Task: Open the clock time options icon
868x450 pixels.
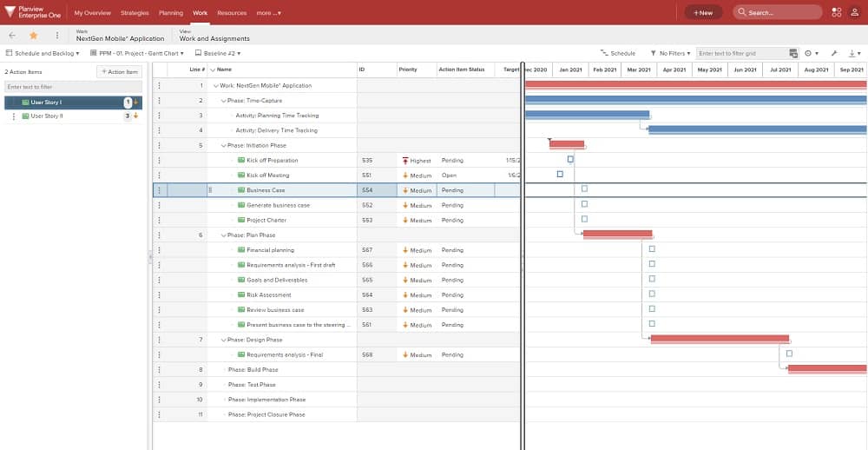Action: pos(808,54)
